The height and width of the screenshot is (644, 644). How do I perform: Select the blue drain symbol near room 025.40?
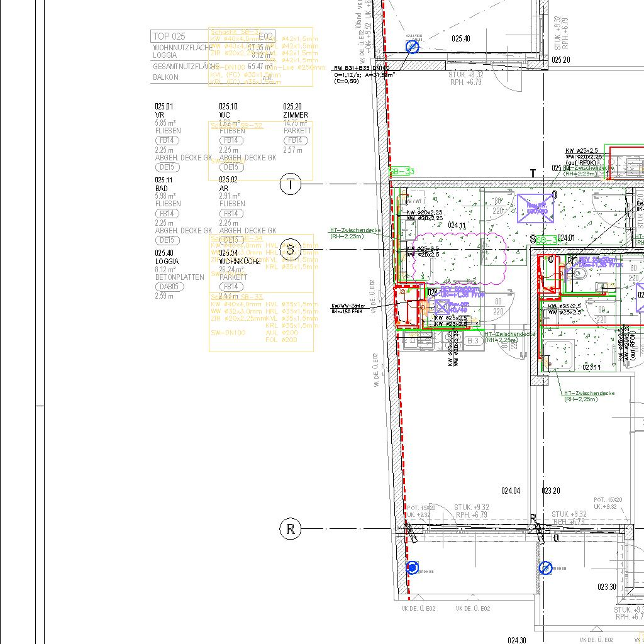pyautogui.click(x=412, y=47)
